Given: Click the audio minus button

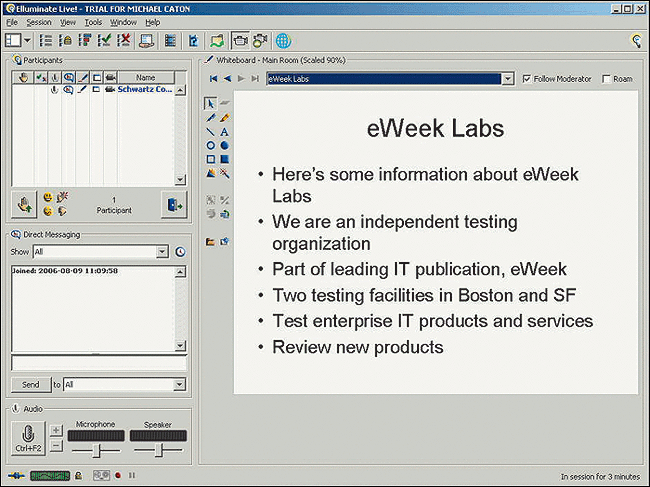Looking at the screenshot, I should coord(56,446).
